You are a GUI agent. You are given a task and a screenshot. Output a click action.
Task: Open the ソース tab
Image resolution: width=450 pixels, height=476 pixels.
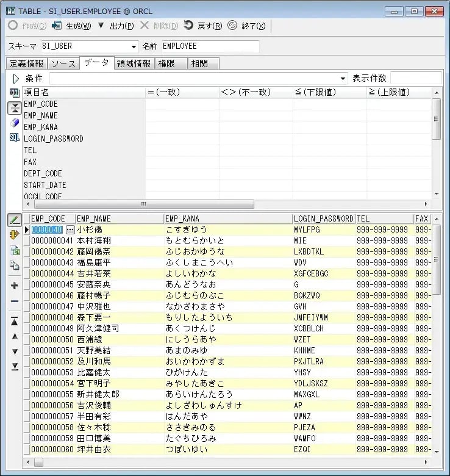coord(63,63)
